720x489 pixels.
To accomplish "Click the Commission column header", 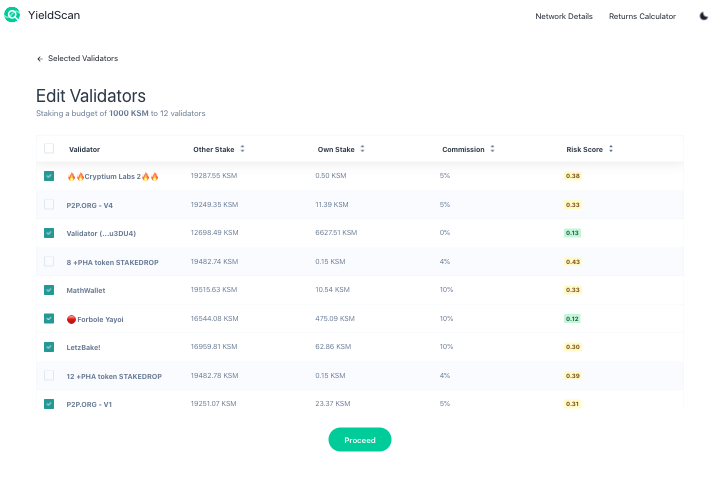I will (463, 149).
